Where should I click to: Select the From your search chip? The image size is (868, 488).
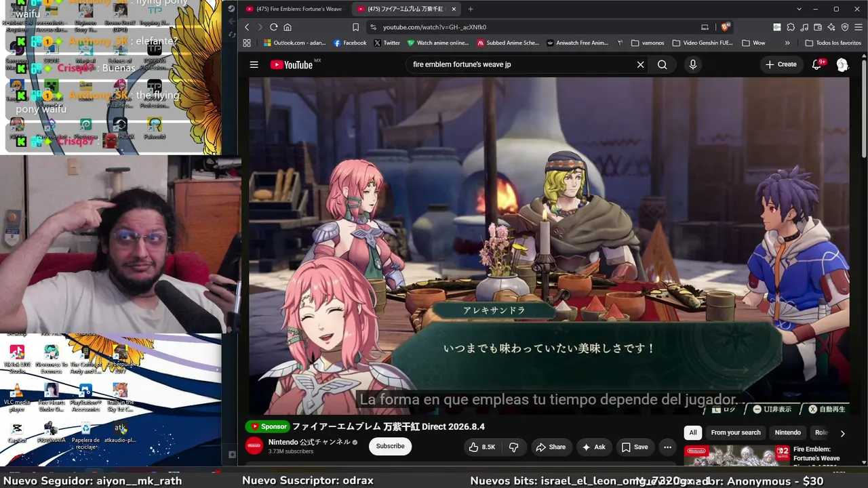click(x=736, y=432)
